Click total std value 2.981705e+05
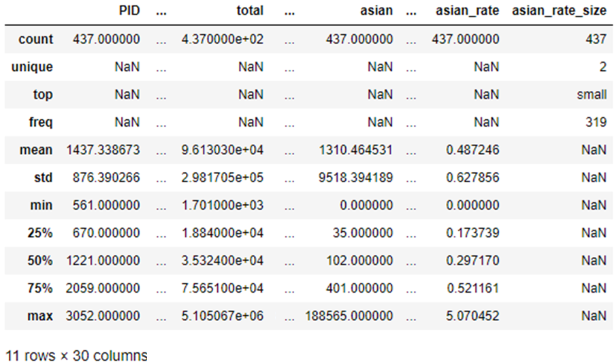This screenshot has height=364, width=614. 223,178
